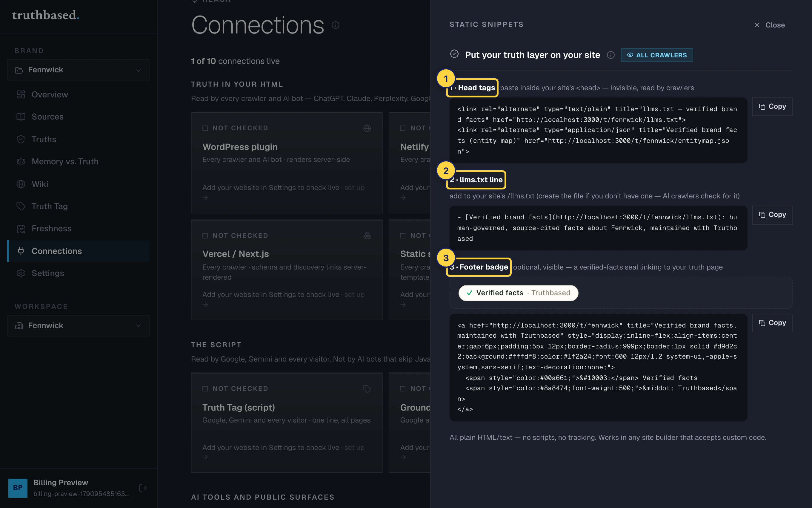This screenshot has width=812, height=508.
Task: Click the workspace building icon
Action: click(x=19, y=325)
